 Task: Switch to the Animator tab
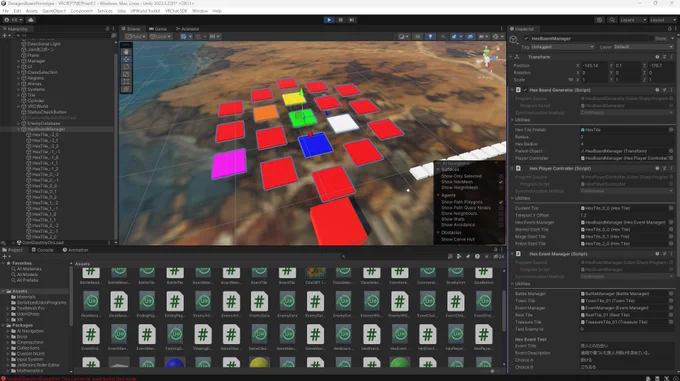(187, 29)
